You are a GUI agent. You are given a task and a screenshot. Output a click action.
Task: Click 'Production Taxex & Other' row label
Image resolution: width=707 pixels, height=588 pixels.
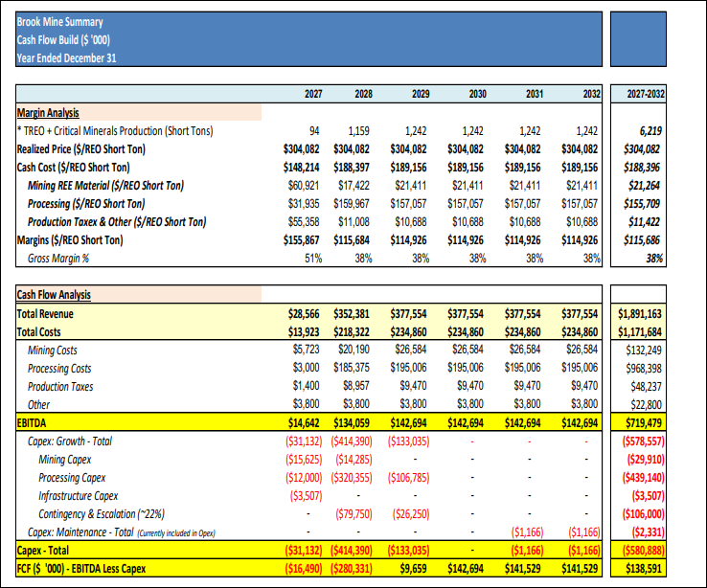click(x=117, y=221)
